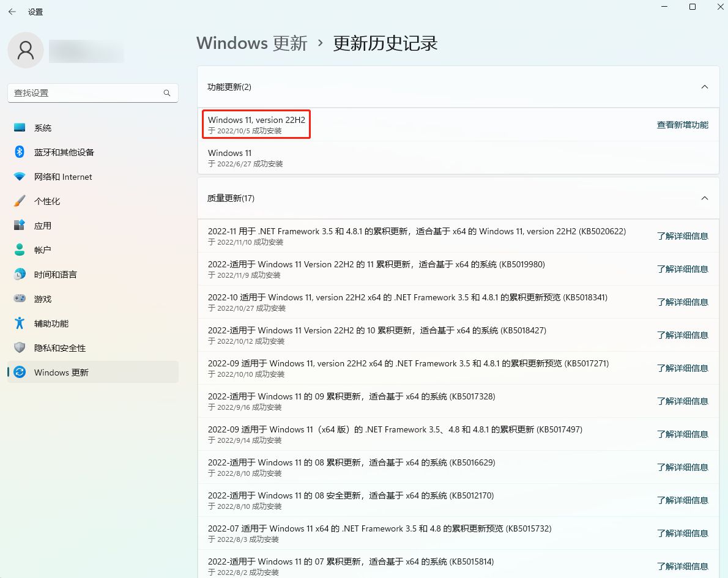Image resolution: width=728 pixels, height=578 pixels.
Task: Click the 质量更新(17) header label
Action: [x=231, y=198]
